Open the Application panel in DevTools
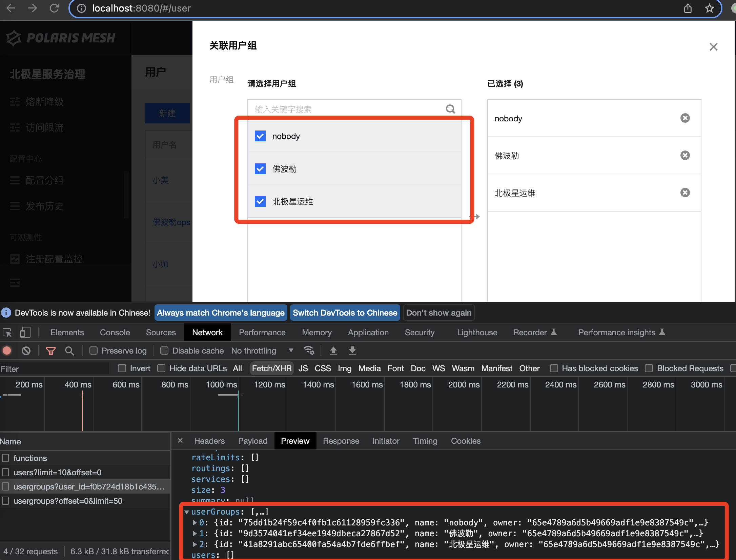The height and width of the screenshot is (560, 736). [368, 332]
